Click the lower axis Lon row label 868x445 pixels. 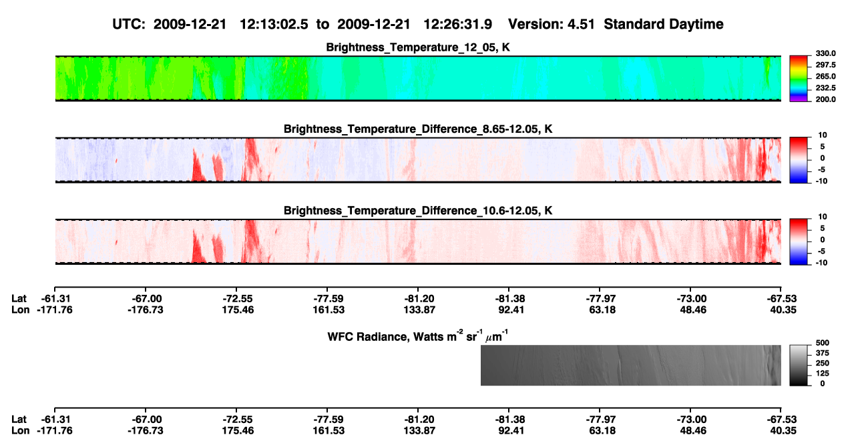(20, 430)
